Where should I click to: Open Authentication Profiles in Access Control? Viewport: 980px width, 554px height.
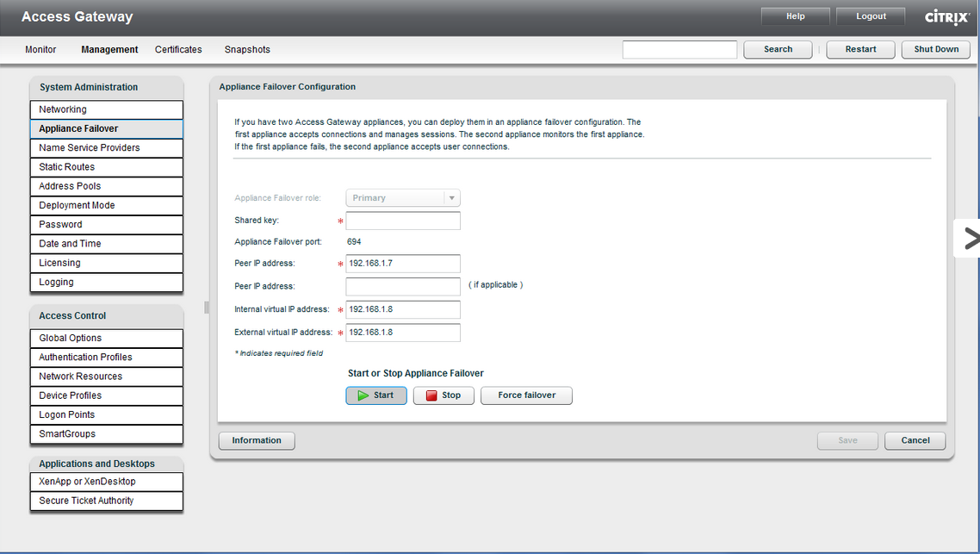tap(107, 358)
